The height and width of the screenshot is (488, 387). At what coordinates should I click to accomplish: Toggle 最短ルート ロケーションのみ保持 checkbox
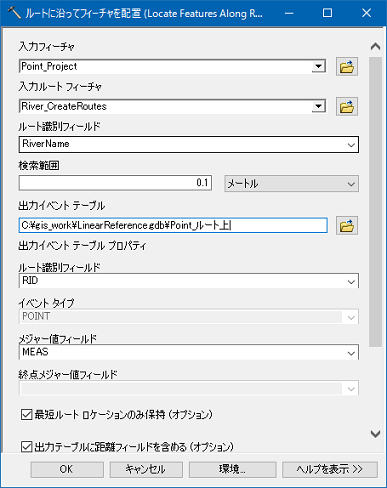[x=26, y=415]
